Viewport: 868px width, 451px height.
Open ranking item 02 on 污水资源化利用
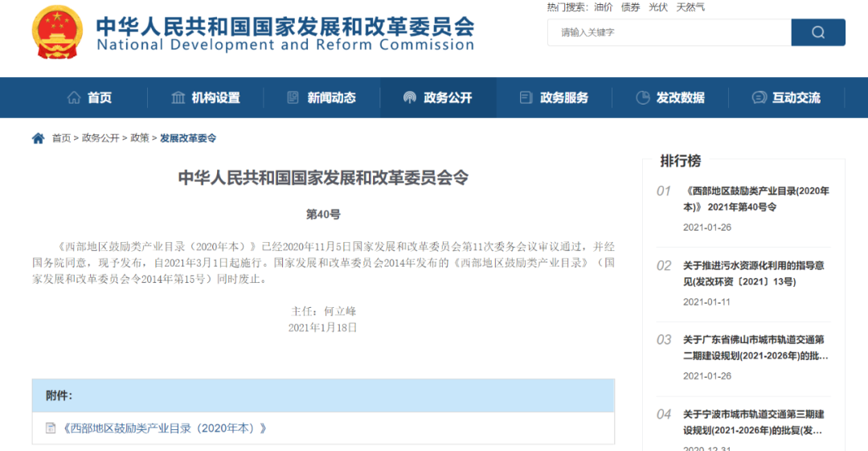point(753,273)
